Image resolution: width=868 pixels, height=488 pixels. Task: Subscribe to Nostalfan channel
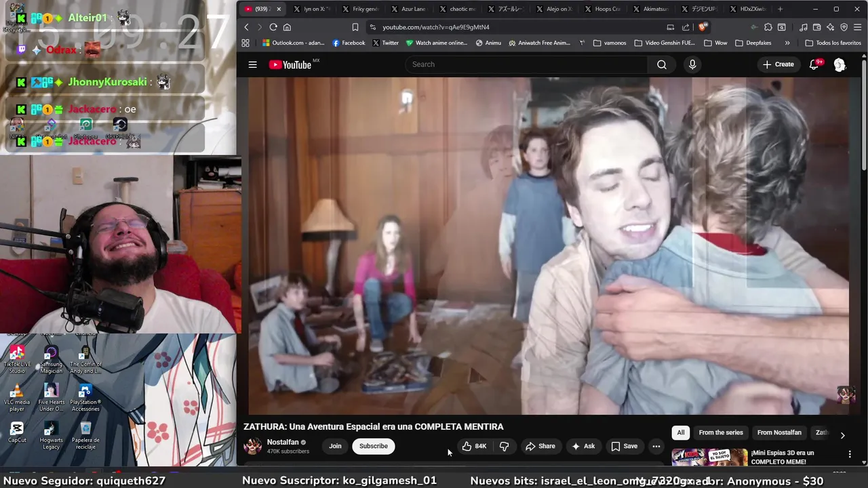point(374,446)
